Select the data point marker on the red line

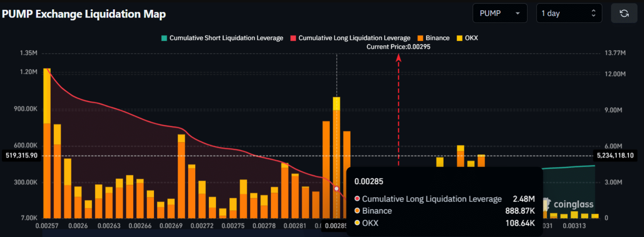point(337,189)
